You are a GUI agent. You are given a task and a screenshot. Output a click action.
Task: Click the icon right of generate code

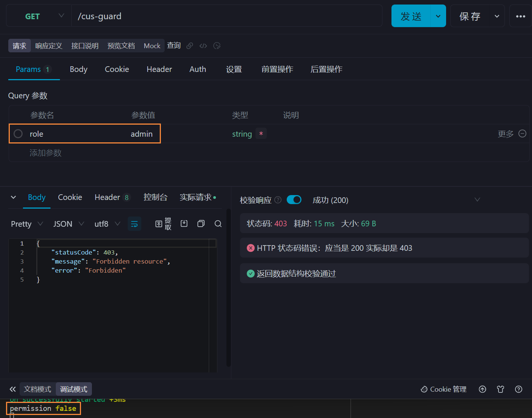(217, 46)
